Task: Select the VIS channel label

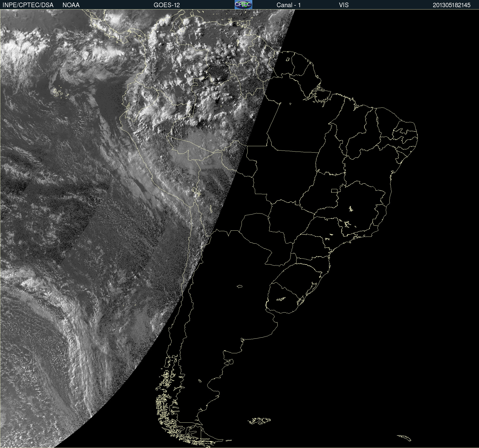Action: point(344,5)
